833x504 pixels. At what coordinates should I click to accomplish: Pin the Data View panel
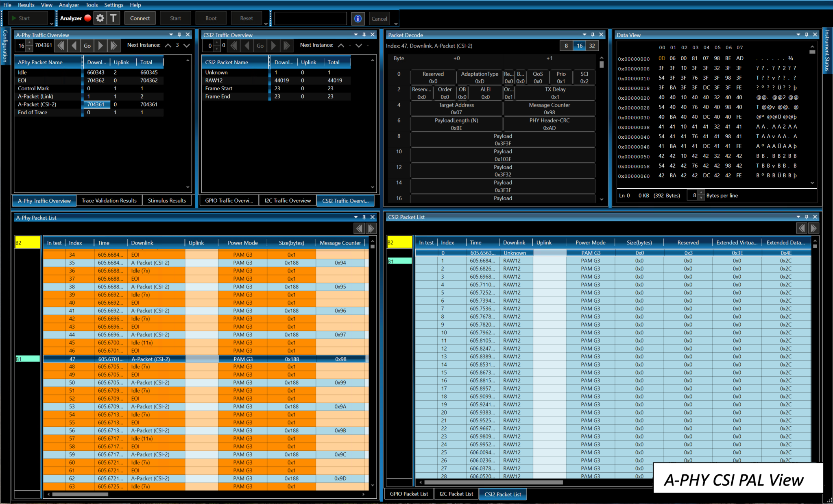(x=807, y=35)
